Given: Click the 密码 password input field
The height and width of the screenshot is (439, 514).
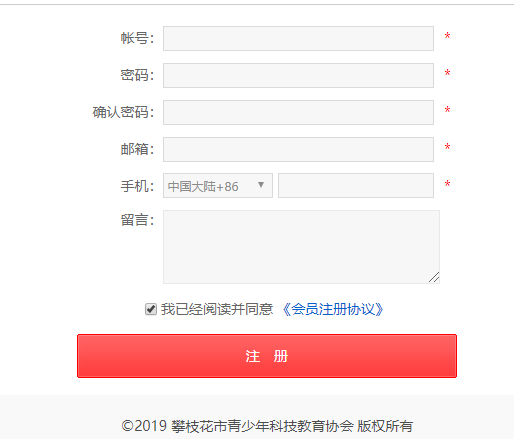Looking at the screenshot, I should [x=298, y=75].
